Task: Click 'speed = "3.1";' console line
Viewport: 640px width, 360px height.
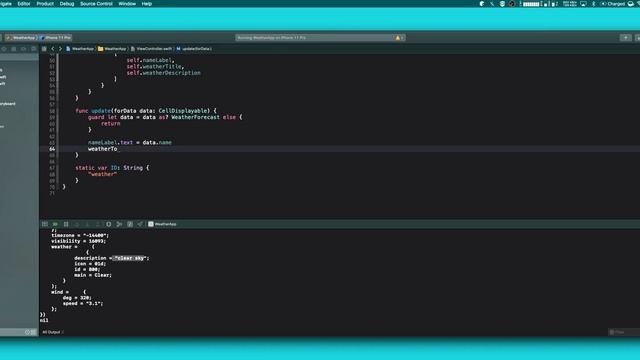Action: (83, 303)
